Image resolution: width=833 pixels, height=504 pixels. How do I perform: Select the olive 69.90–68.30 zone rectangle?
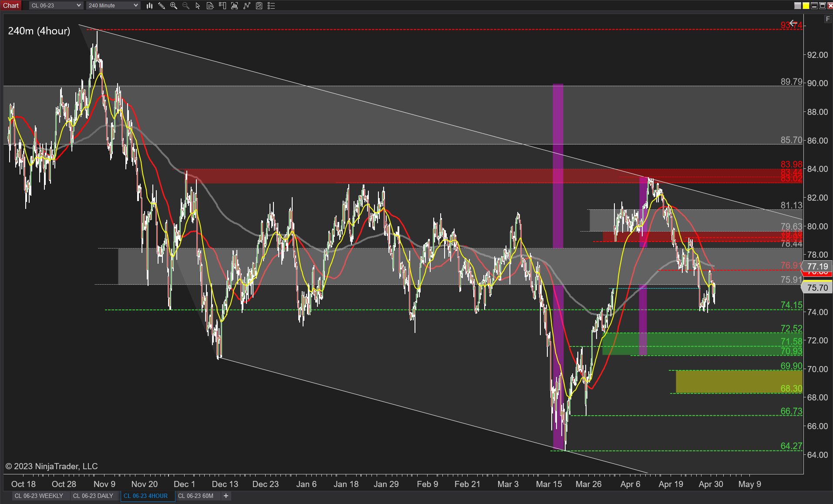pos(739,382)
